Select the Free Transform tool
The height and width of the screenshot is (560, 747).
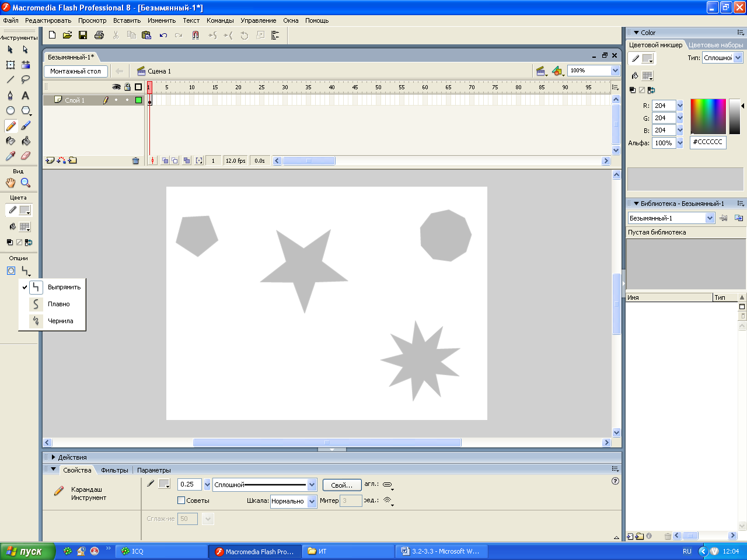(11, 65)
